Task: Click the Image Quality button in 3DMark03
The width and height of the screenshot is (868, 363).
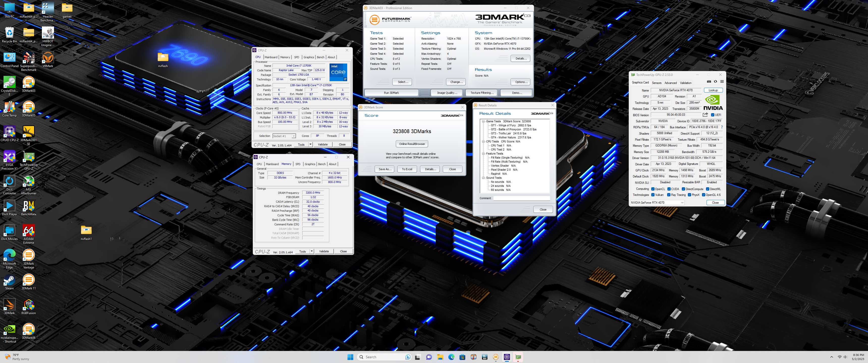Action: coord(447,93)
